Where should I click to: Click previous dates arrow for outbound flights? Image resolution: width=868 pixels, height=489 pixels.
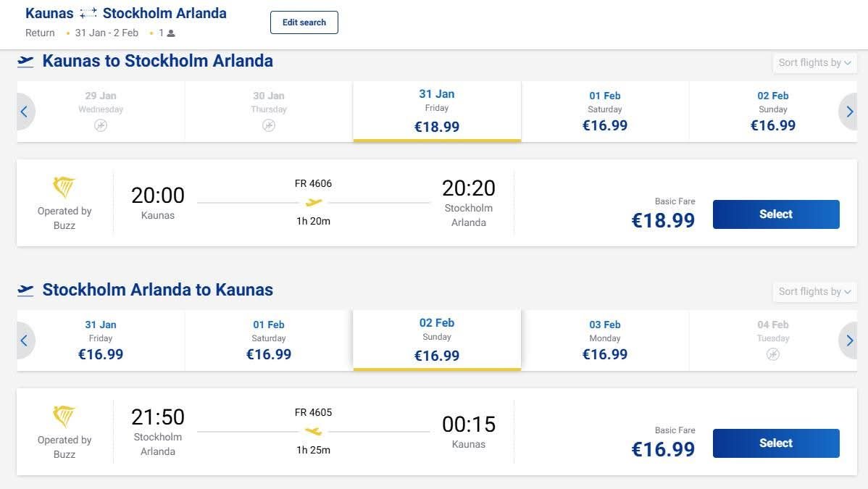25,112
